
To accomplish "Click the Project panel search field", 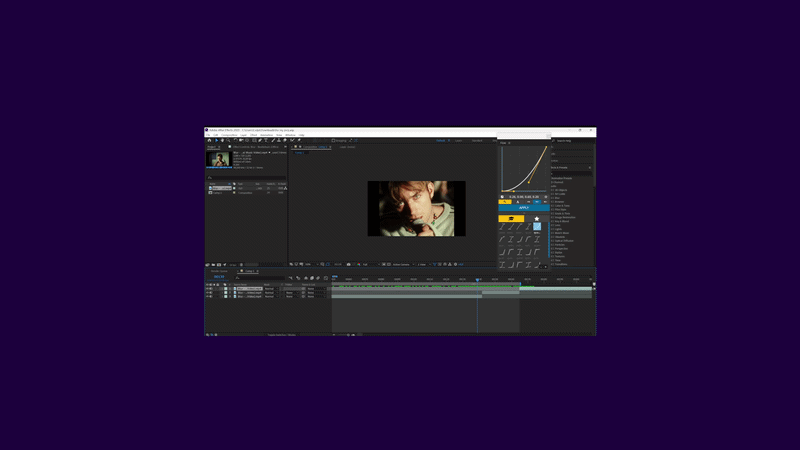I will click(247, 178).
